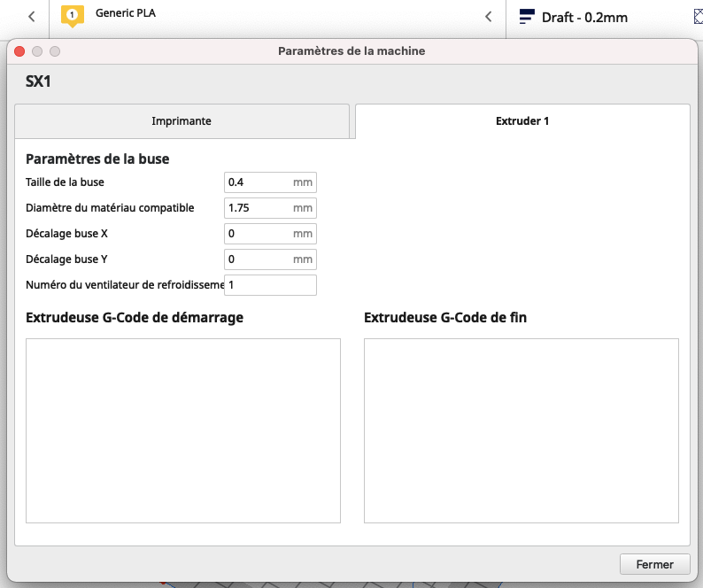Screen dimensions: 703x588
Task: Click the Fermer button
Action: click(x=654, y=564)
